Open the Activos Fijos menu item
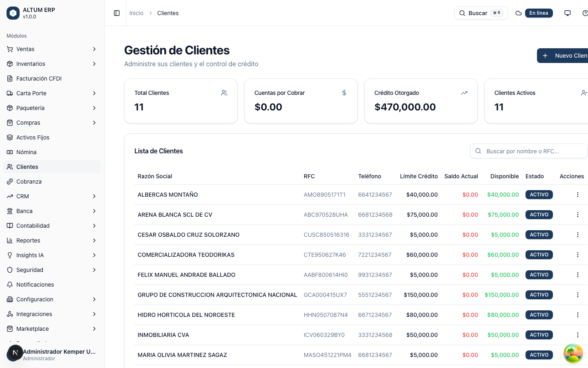Viewport: 588px width, 368px height. coord(52,137)
